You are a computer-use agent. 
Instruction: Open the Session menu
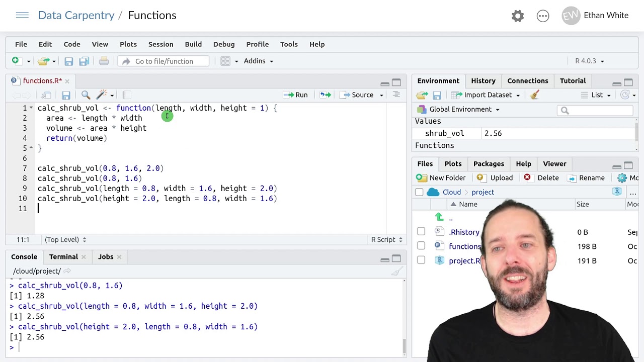click(160, 44)
